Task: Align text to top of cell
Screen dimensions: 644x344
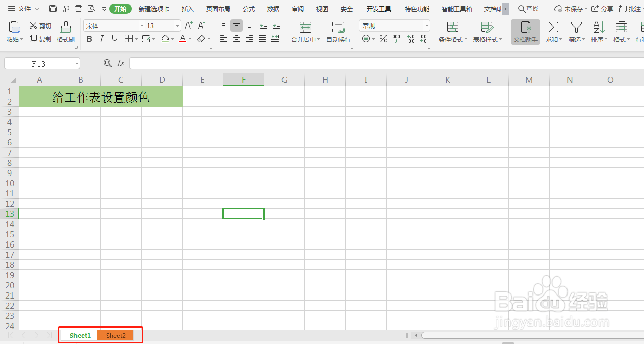Action: click(224, 25)
